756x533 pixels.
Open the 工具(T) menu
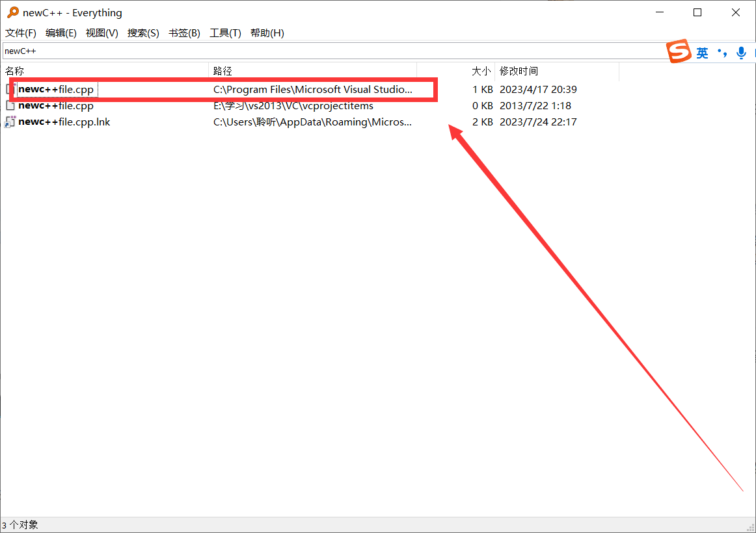point(225,32)
